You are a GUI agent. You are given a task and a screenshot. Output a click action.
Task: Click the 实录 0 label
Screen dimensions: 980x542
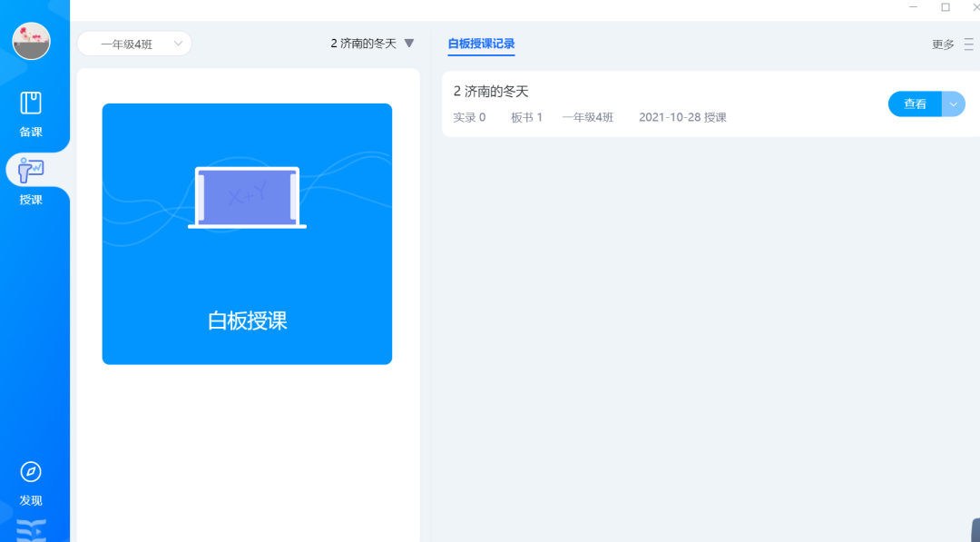tap(469, 116)
